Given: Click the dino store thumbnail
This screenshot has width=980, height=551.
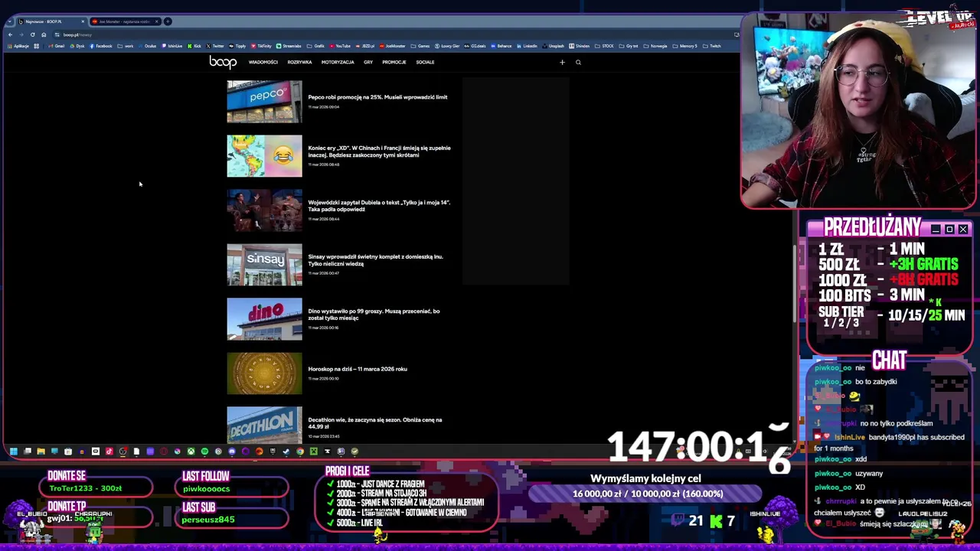Looking at the screenshot, I should click(x=264, y=319).
